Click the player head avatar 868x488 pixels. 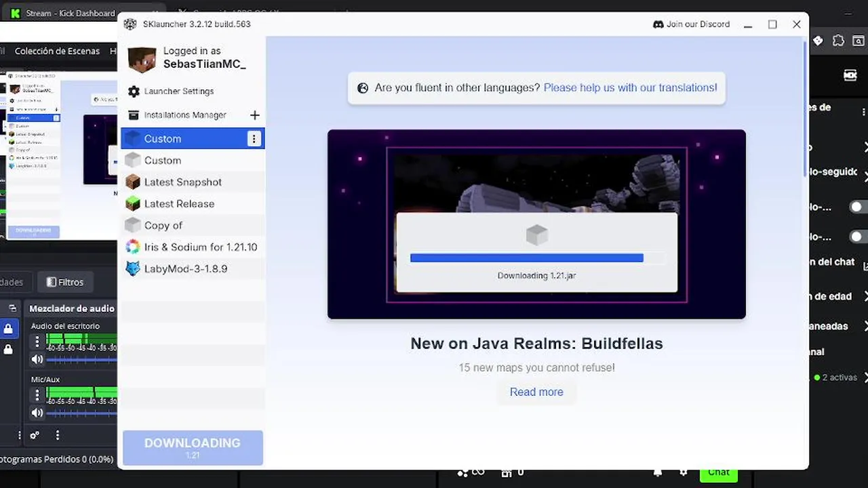pyautogui.click(x=142, y=60)
